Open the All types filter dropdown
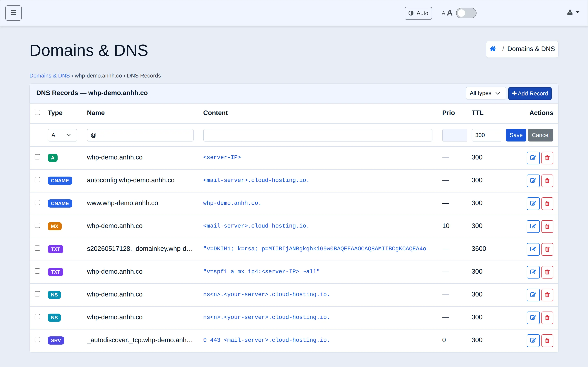The image size is (588, 367). [x=486, y=93]
